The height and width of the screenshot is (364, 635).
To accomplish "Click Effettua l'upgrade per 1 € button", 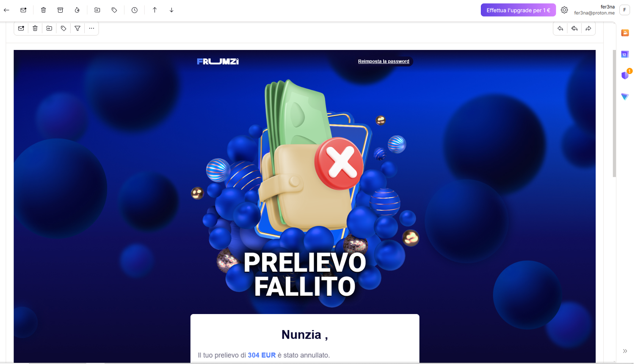I will (x=518, y=10).
